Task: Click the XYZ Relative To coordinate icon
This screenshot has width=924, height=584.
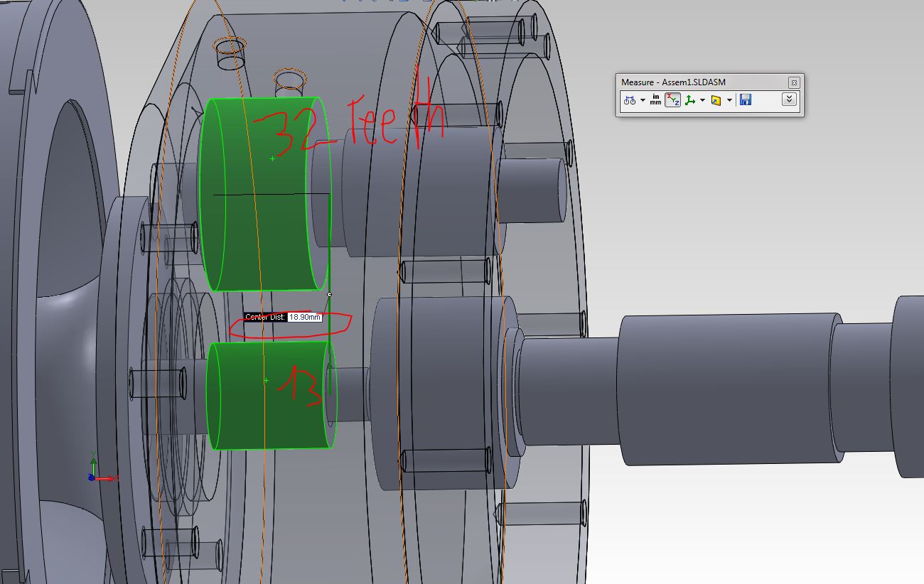Action: coord(689,100)
